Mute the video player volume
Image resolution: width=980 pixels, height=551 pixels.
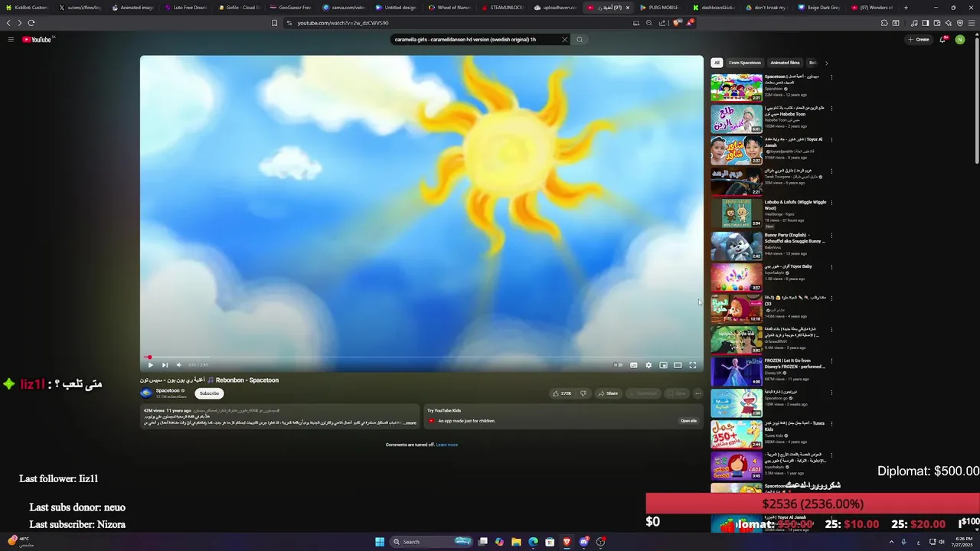pyautogui.click(x=178, y=365)
